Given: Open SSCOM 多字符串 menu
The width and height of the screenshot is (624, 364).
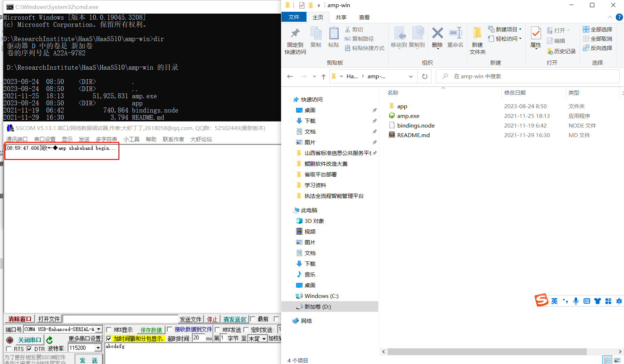Looking at the screenshot, I should coord(106,139).
